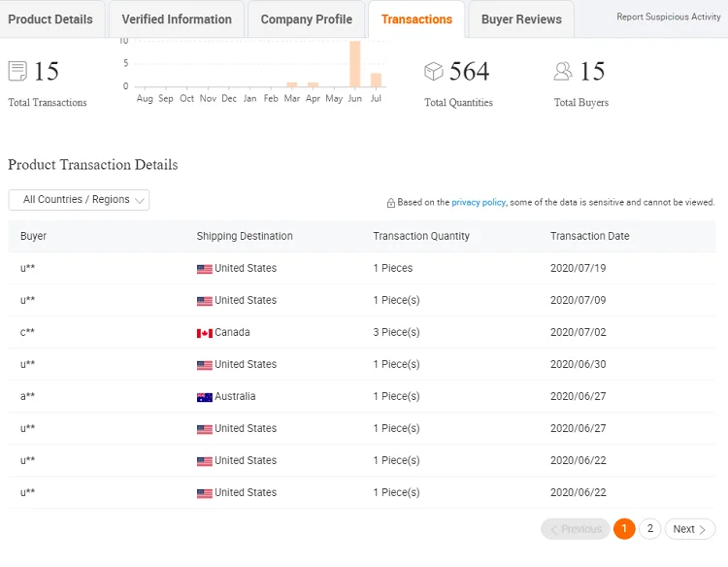Image resolution: width=728 pixels, height=567 pixels.
Task: Select the Transactions tab
Action: pos(416,19)
